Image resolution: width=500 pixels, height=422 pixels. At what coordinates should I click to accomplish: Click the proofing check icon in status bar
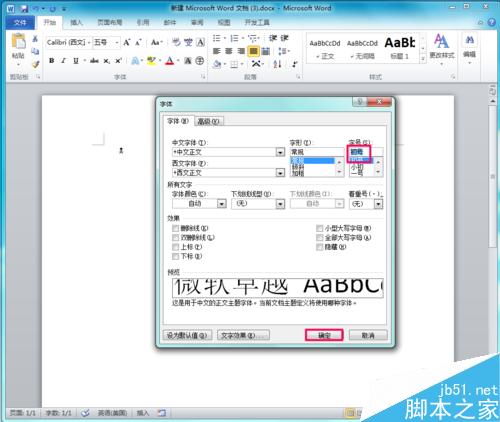coord(85,413)
